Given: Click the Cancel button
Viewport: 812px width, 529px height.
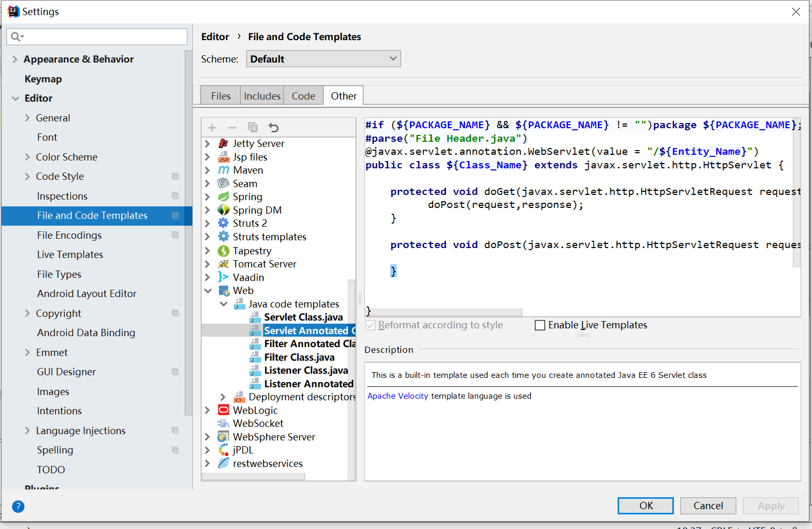Looking at the screenshot, I should pyautogui.click(x=708, y=506).
